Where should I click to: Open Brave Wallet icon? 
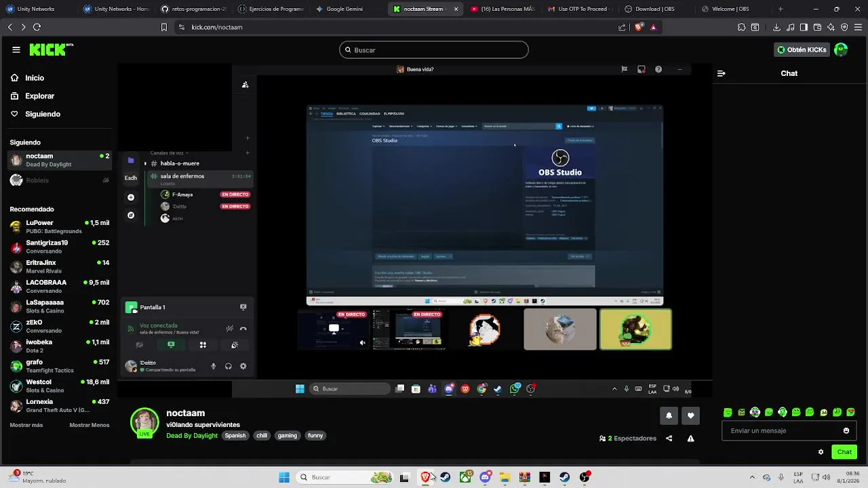818,27
